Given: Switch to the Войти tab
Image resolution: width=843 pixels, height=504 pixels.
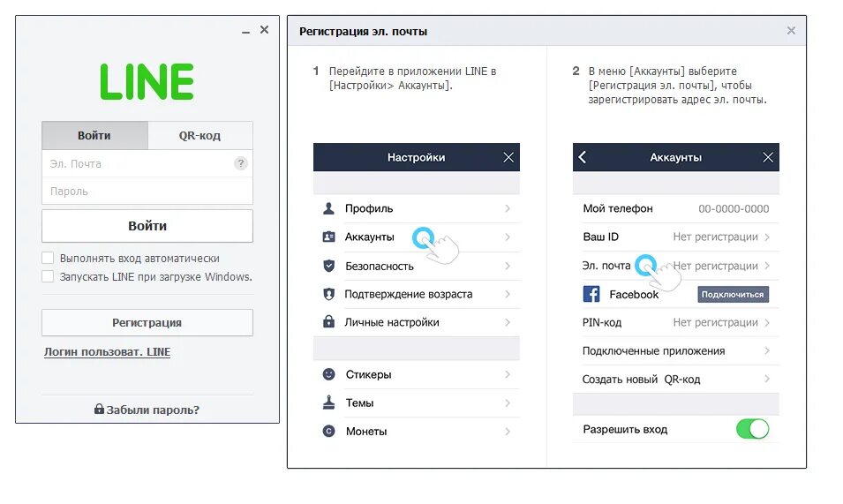Looking at the screenshot, I should pos(94,135).
